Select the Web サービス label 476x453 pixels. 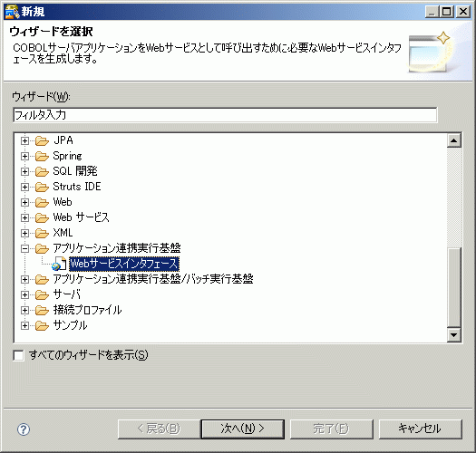pos(81,217)
